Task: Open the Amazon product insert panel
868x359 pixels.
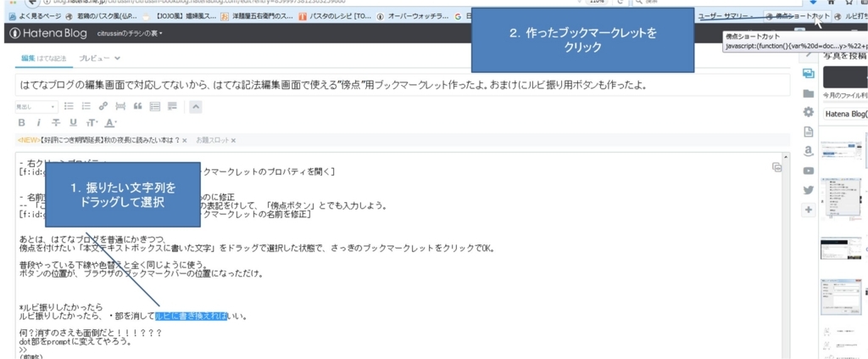Action: (x=808, y=151)
